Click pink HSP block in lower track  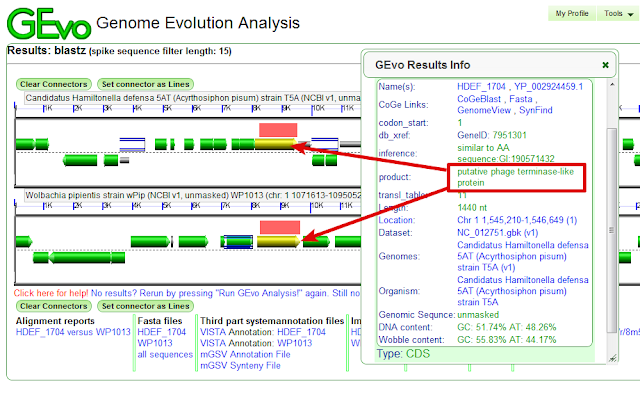point(280,227)
